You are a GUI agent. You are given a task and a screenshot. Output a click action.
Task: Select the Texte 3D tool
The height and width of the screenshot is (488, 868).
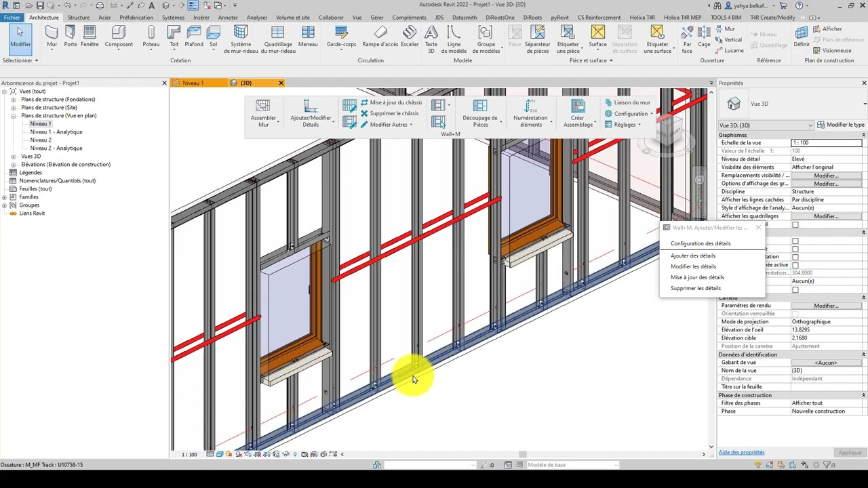[431, 39]
